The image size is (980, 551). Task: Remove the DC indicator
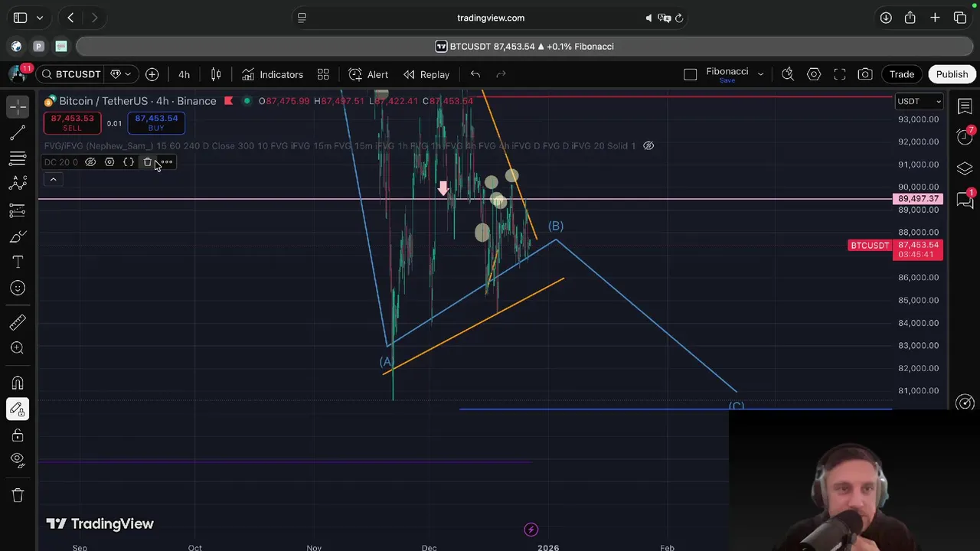pyautogui.click(x=148, y=162)
